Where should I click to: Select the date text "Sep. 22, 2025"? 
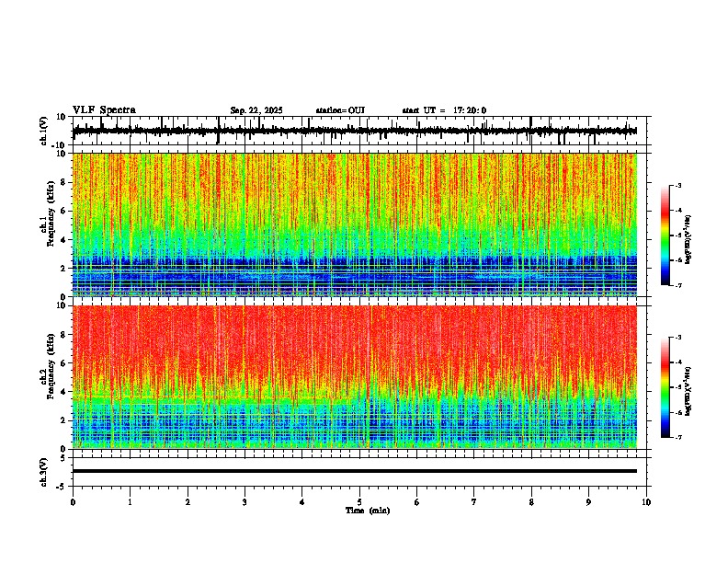[256, 110]
